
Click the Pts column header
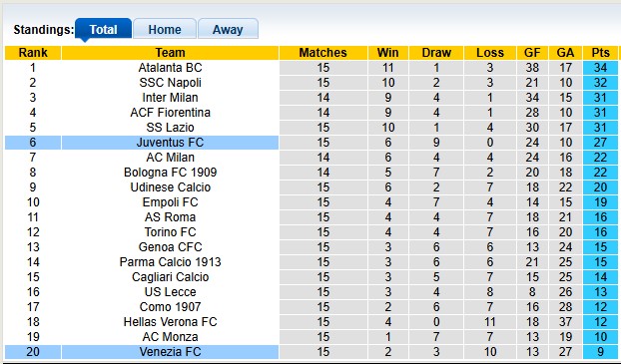[x=600, y=53]
